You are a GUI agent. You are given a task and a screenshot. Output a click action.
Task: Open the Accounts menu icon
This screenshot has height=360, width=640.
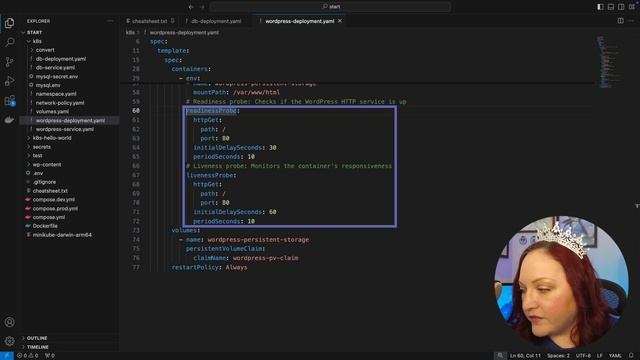(x=9, y=322)
